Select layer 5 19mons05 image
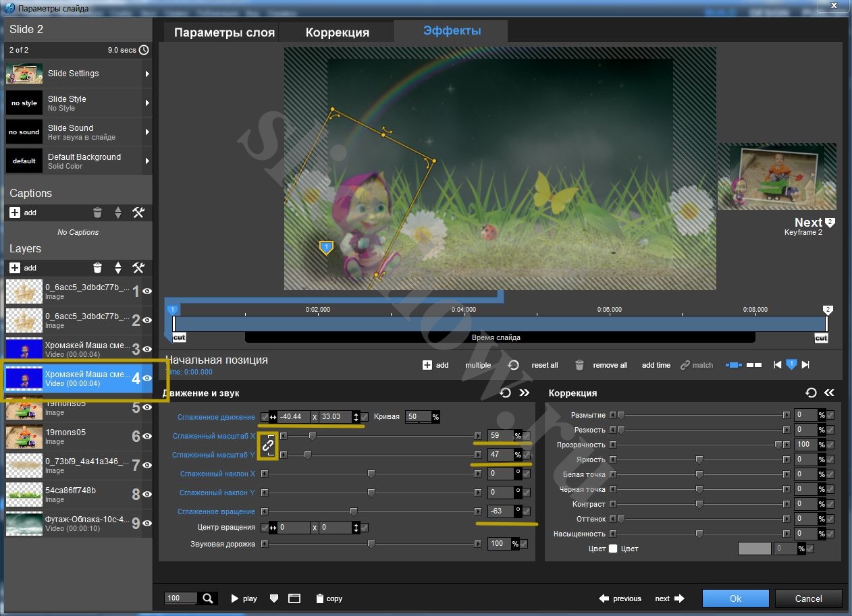The image size is (852, 616). click(79, 408)
